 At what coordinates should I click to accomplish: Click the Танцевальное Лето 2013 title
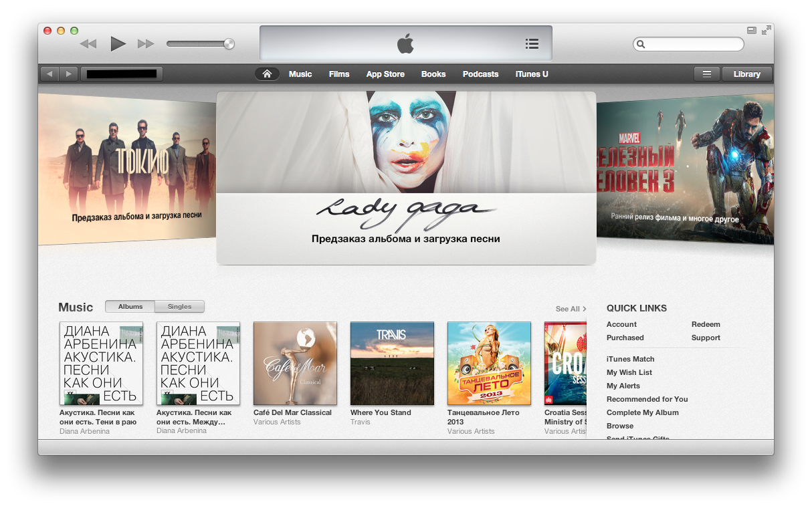point(484,417)
